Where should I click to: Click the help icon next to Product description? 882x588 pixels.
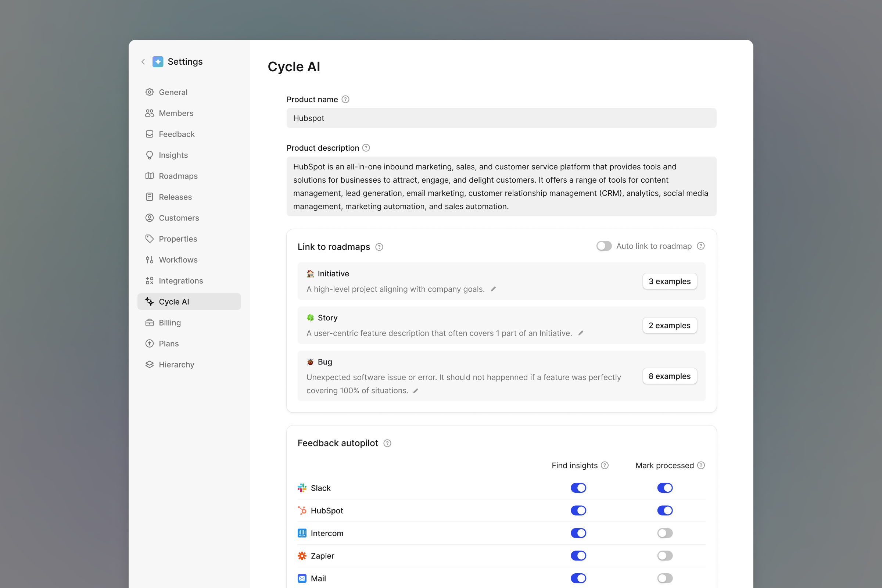[x=366, y=148]
